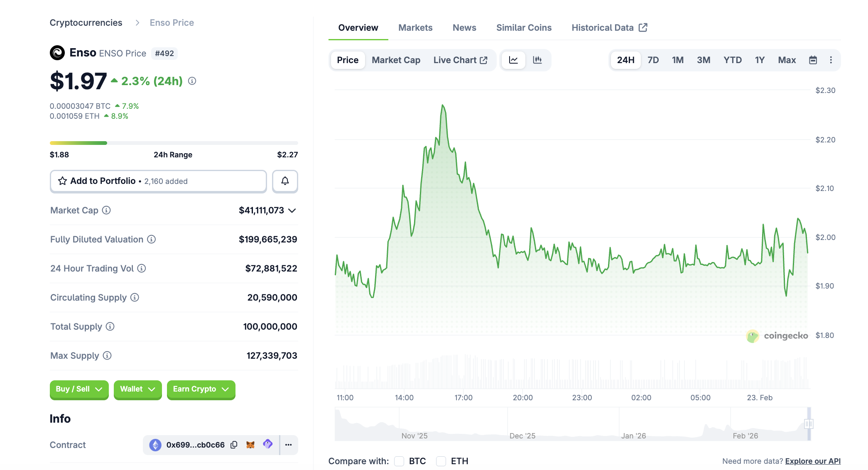Click the price alert bell icon
Viewport: 868px width, 470px height.
285,181
